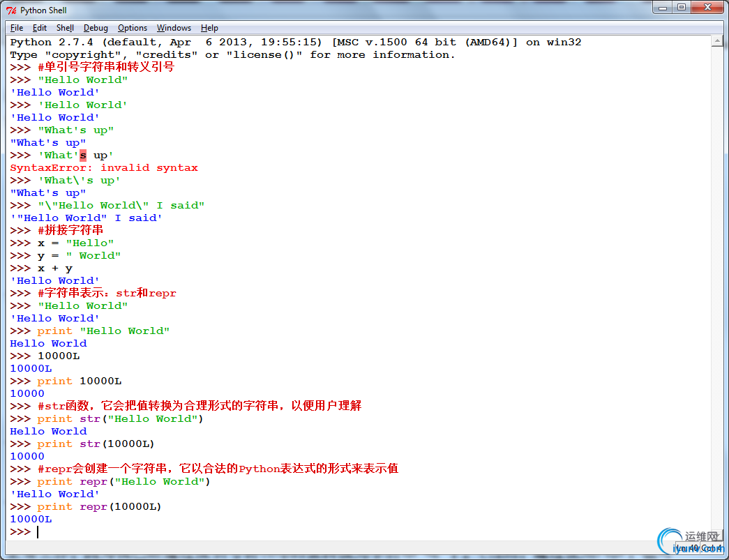Click the line 'print "Hello World"' without str
The height and width of the screenshot is (560, 729).
pos(104,331)
